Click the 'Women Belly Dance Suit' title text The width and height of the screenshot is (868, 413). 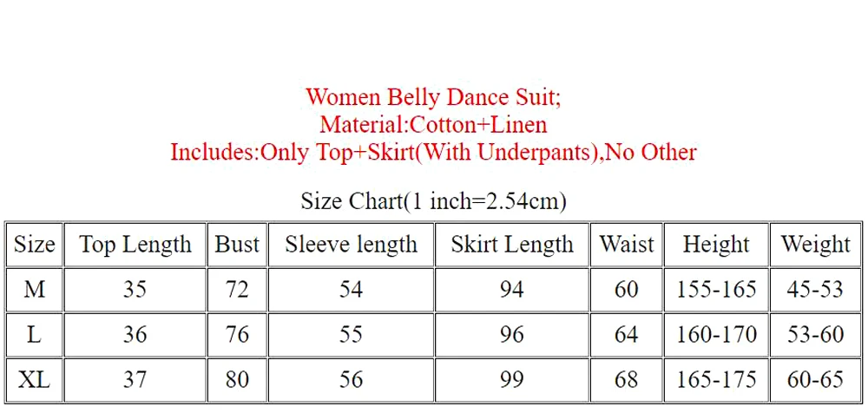433,96
